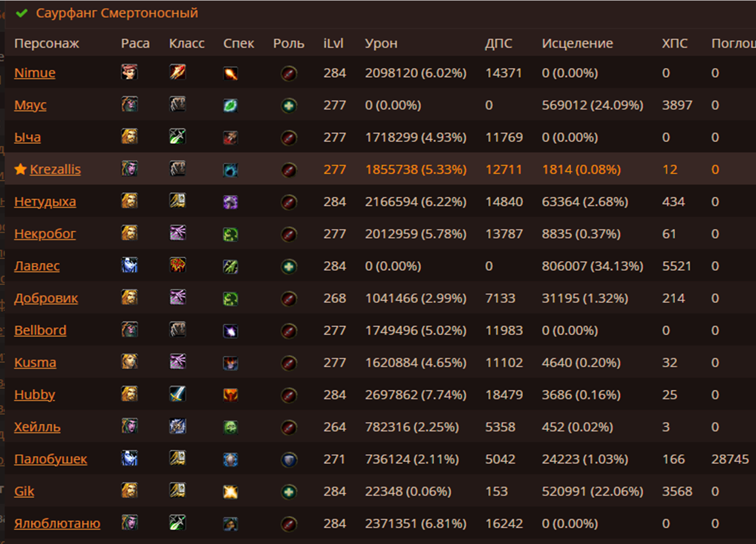Click the green checkmark beside Саурфанг Смертоносный

(22, 13)
